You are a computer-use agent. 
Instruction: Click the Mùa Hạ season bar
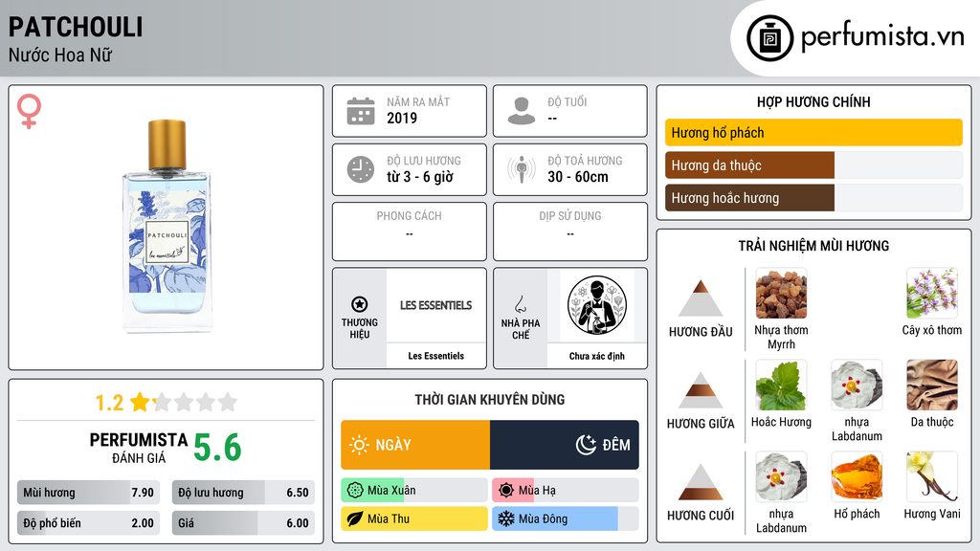coord(566,491)
